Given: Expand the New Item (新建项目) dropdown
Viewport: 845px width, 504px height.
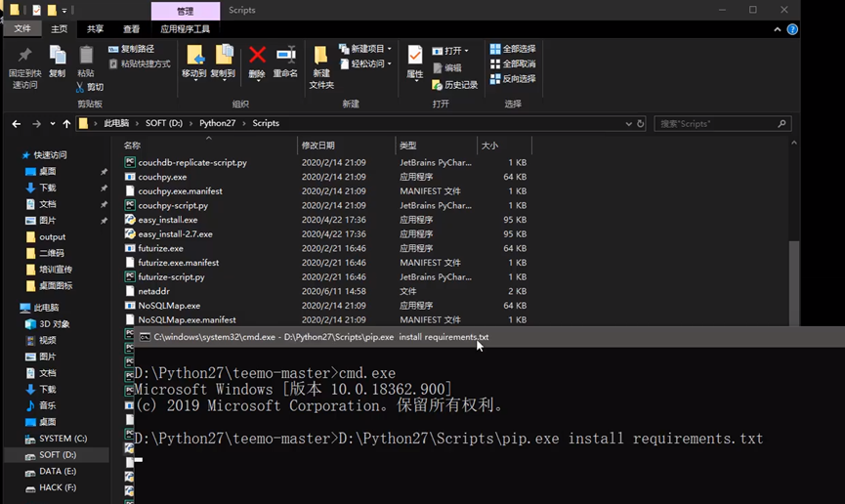Looking at the screenshot, I should coord(365,49).
